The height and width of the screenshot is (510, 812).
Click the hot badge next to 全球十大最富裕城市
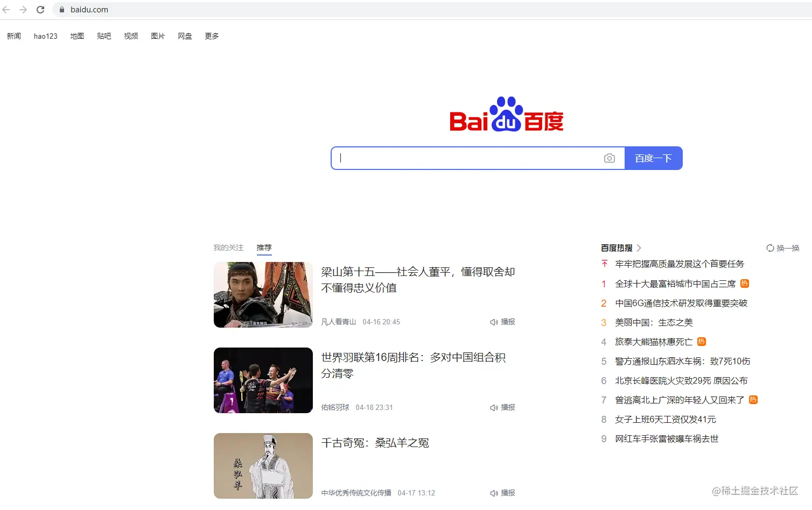coord(745,284)
